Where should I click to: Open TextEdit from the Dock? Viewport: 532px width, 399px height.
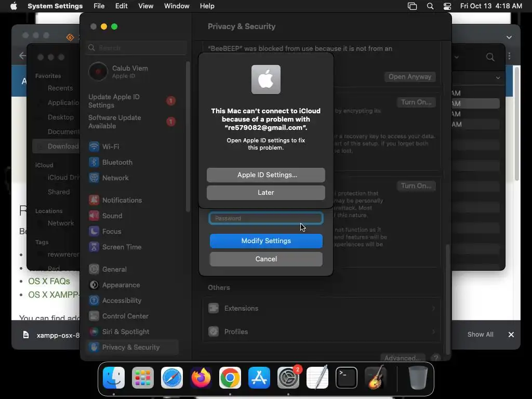317,378
